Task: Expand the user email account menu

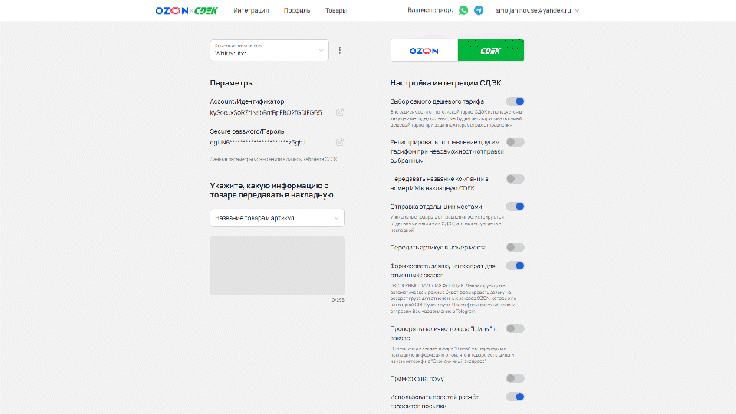Action: [577, 10]
